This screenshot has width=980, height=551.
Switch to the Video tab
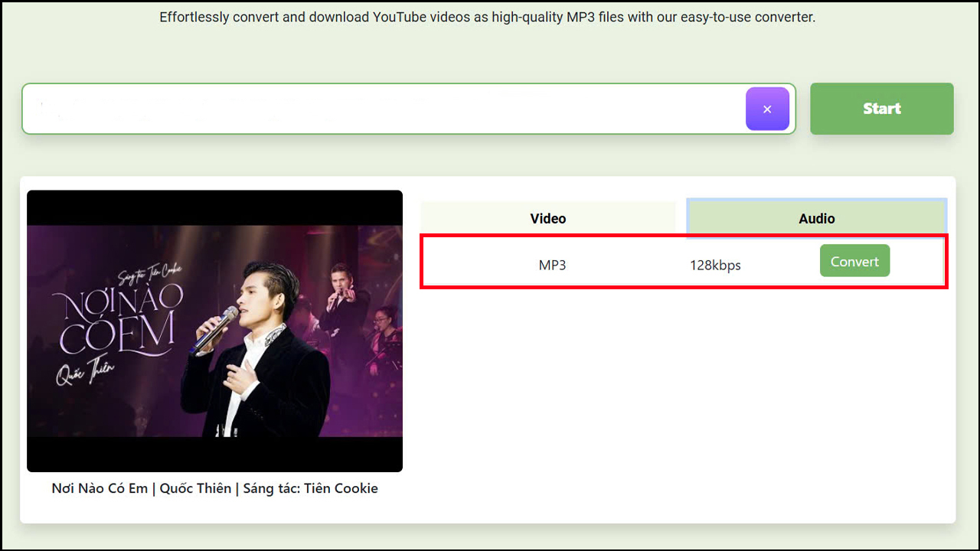click(547, 218)
